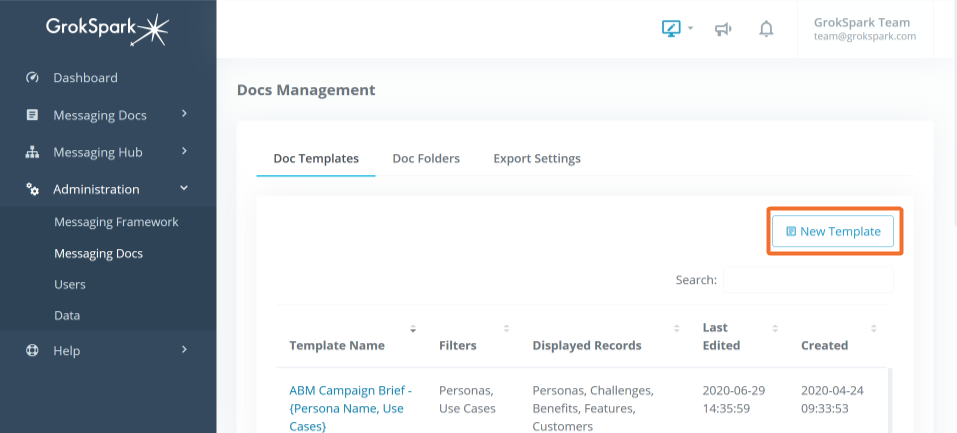The image size is (957, 433).
Task: Click the Messaging Docs document icon
Action: click(x=32, y=115)
